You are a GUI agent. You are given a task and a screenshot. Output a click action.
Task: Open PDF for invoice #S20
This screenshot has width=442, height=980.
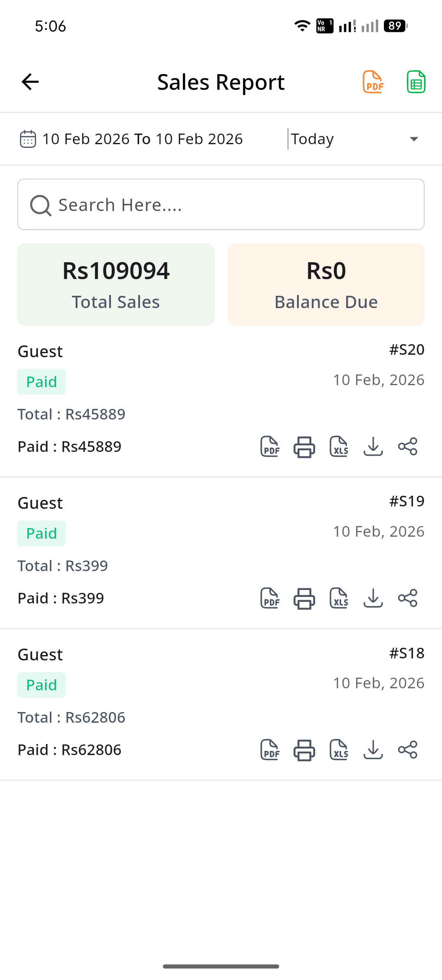(x=270, y=447)
